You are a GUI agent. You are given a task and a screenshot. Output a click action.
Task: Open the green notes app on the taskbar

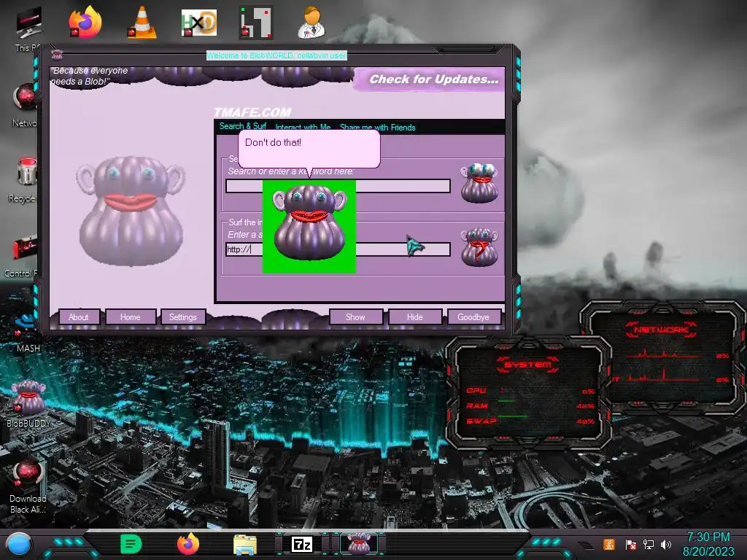point(131,544)
